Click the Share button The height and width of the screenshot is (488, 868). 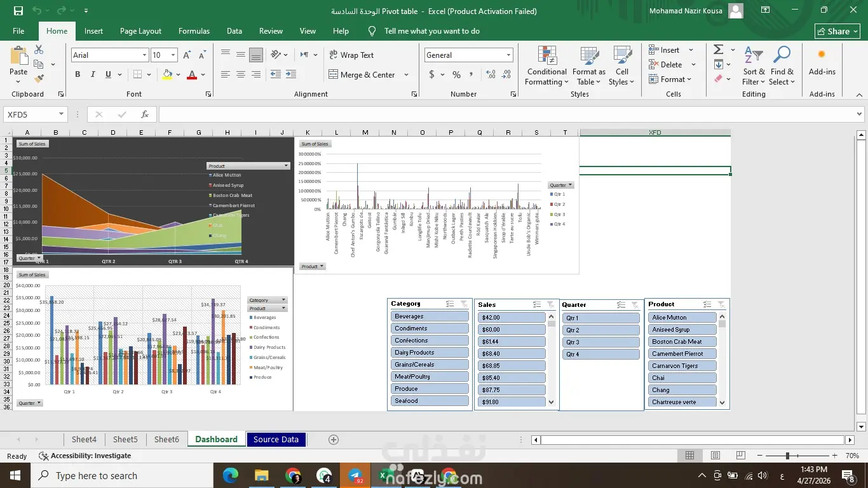[x=837, y=31]
